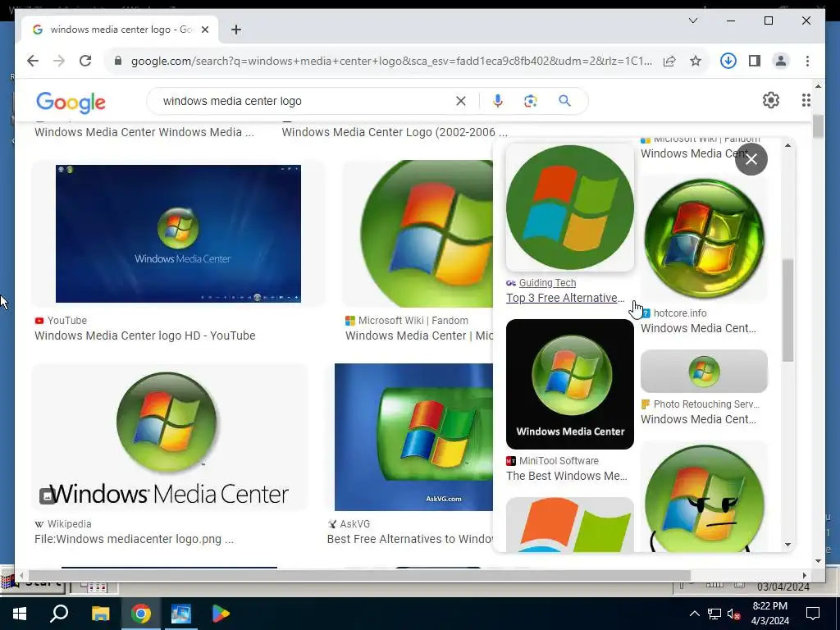Close the image preview panel
840x630 pixels.
point(751,159)
